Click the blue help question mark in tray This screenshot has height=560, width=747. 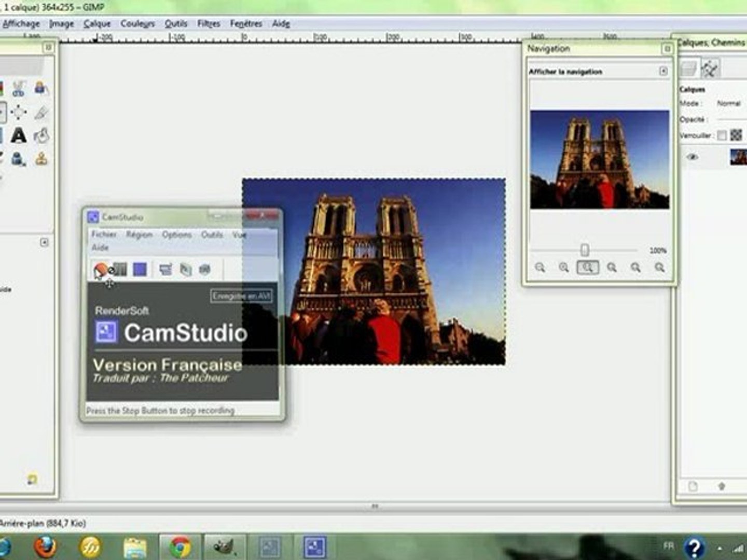pos(694,547)
